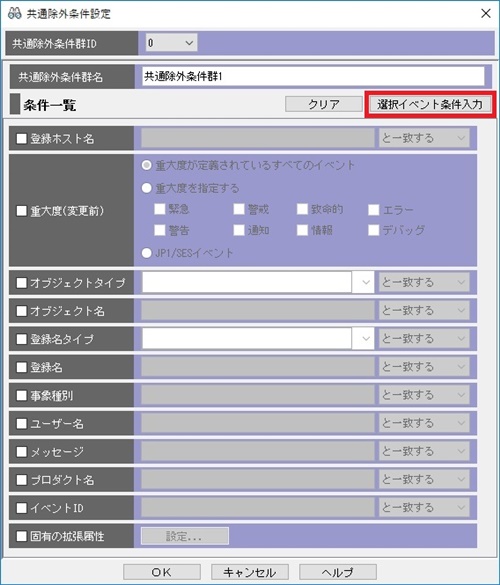500x585 pixels.
Task: Click the 選択イベント条件入力 button
Action: [430, 104]
